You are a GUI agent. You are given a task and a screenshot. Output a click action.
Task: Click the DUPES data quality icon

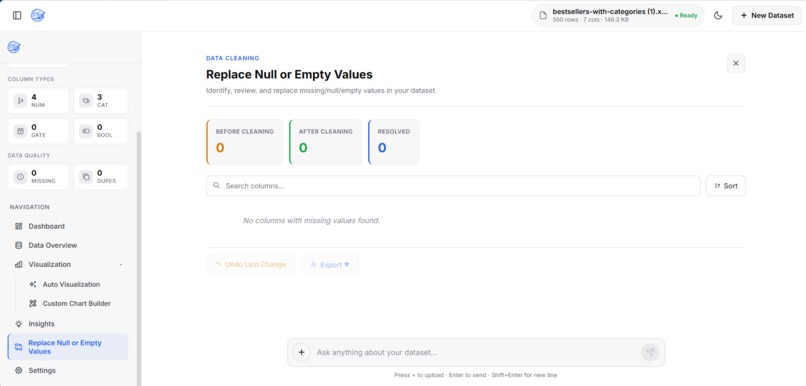pyautogui.click(x=86, y=177)
